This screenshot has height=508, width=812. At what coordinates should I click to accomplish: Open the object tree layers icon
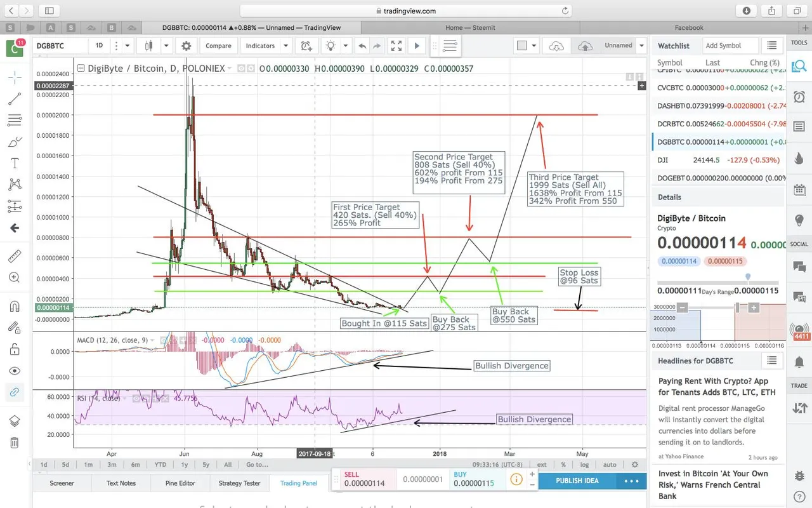(15, 421)
